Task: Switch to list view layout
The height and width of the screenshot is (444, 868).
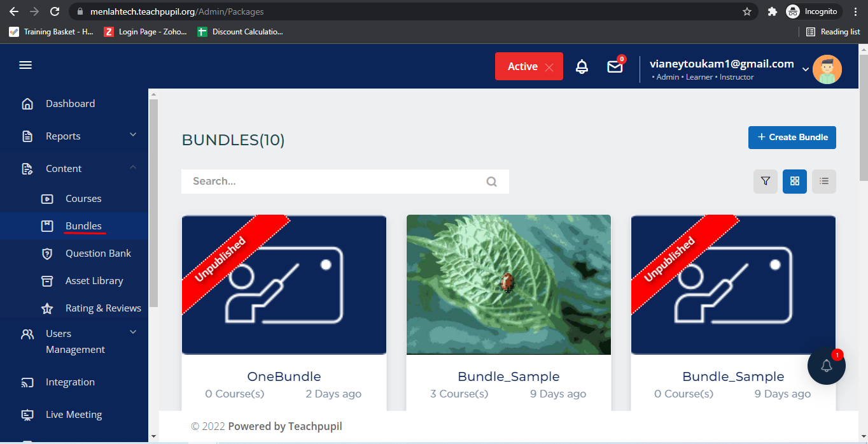Action: pyautogui.click(x=824, y=182)
